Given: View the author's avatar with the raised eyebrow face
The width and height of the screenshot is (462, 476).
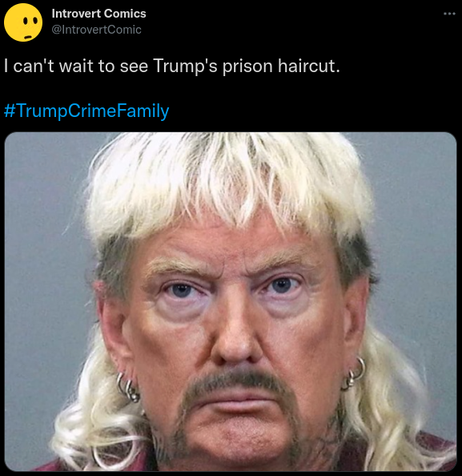Looking at the screenshot, I should coord(23,22).
